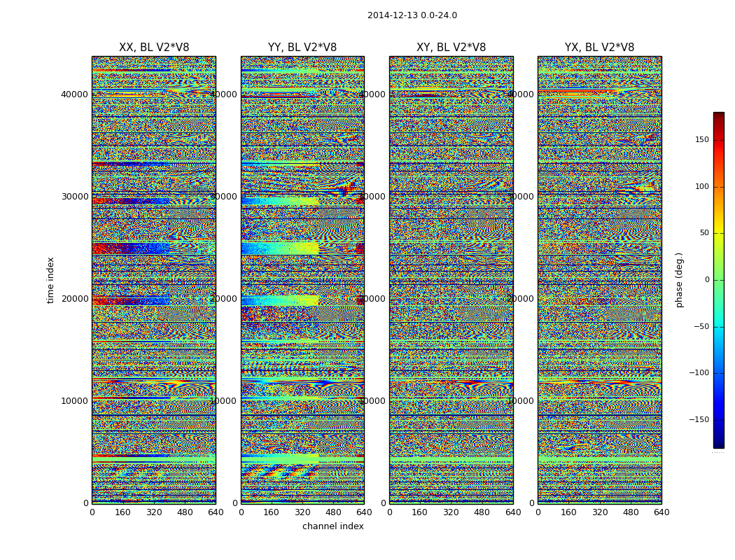Click XX panel time tick 30000
Screen dimensions: 735x560
pos(74,197)
